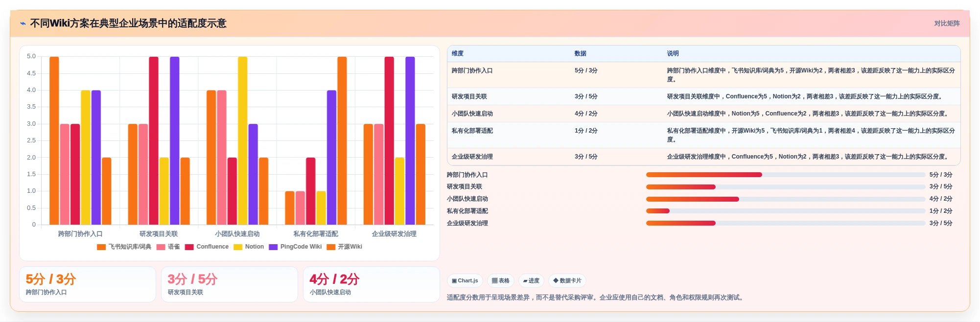Click the 5.0 tick on the chart's y-axis

31,56
